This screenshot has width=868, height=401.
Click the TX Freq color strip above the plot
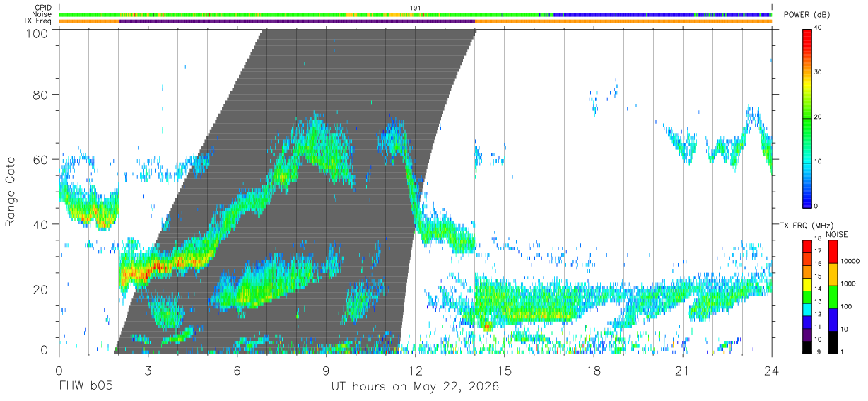pyautogui.click(x=415, y=21)
